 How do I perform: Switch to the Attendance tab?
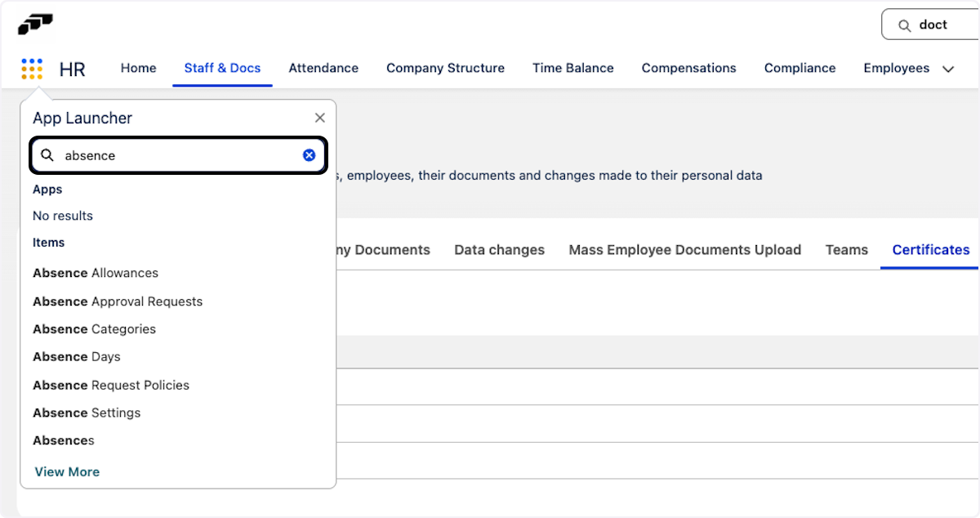coord(323,69)
